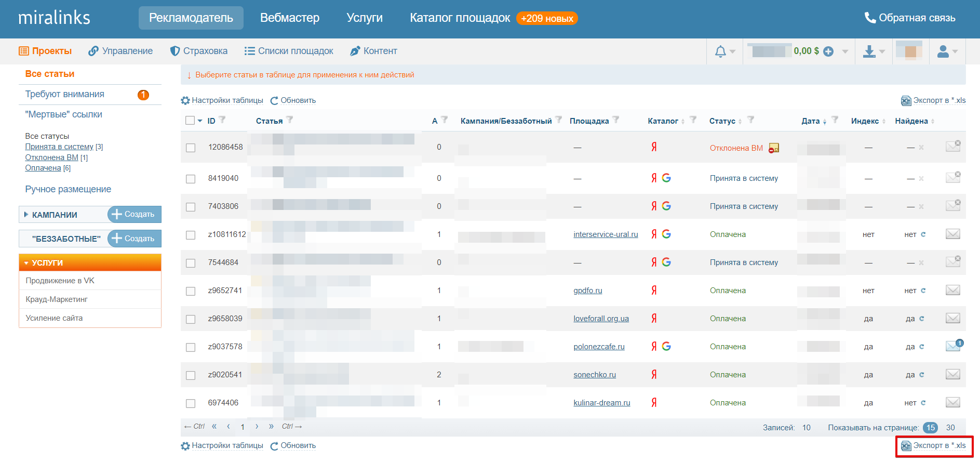This screenshot has width=980, height=461.
Task: Check the box for row 12086458
Action: tap(191, 148)
